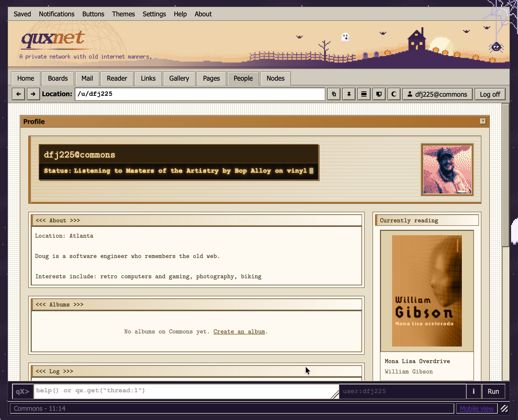Click the Log section header
The width and height of the screenshot is (518, 420).
point(196,371)
